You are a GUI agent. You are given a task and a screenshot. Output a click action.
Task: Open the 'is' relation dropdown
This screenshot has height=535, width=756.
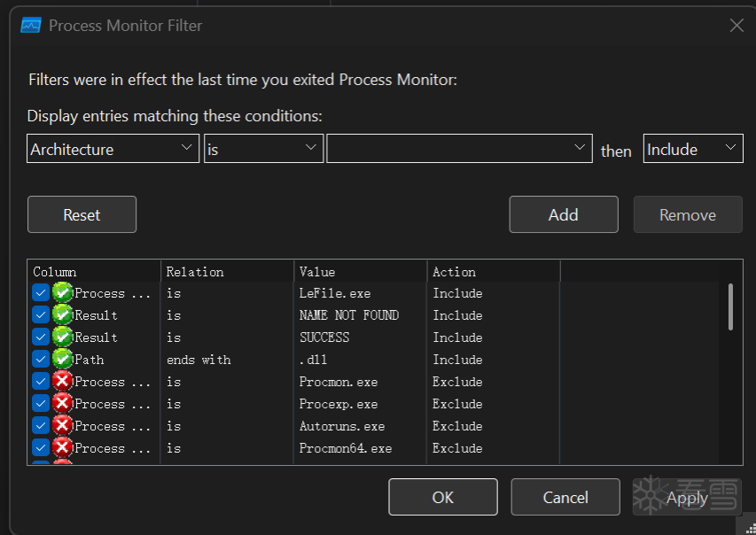[x=263, y=149]
